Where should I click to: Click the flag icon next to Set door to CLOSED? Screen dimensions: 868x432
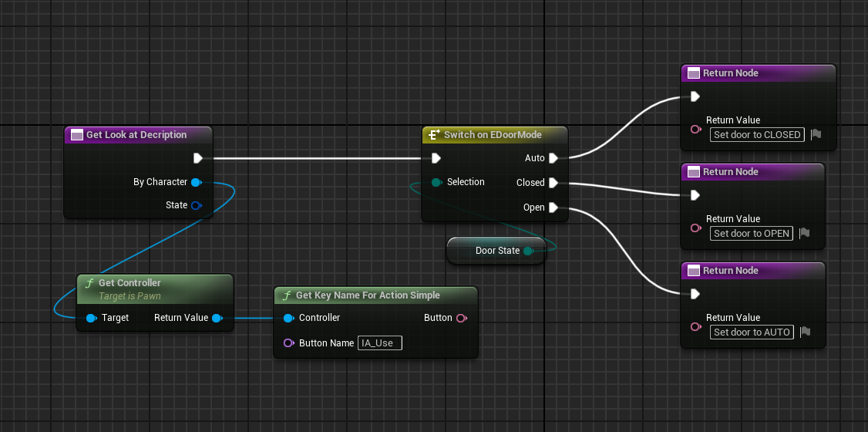816,134
